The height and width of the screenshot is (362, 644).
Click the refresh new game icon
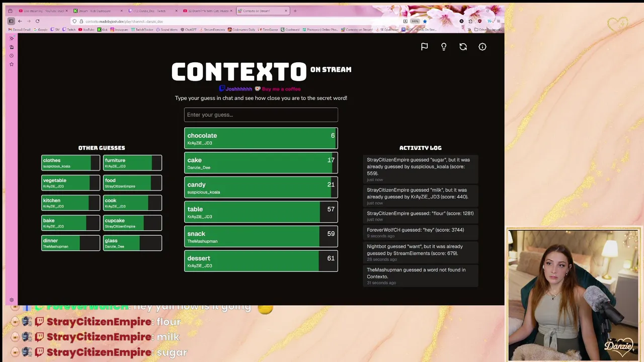[463, 47]
